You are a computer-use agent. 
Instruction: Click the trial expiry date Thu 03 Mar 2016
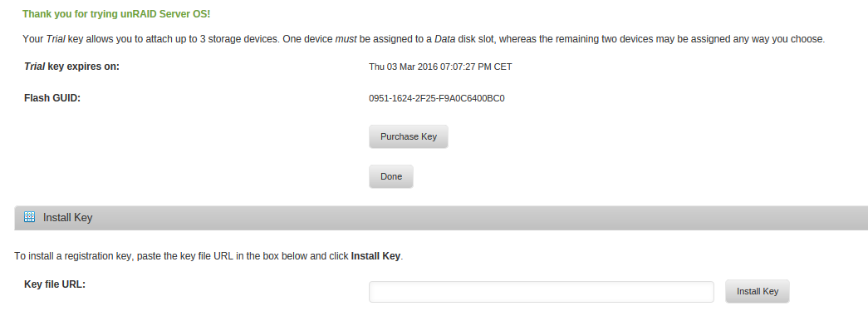click(x=440, y=67)
